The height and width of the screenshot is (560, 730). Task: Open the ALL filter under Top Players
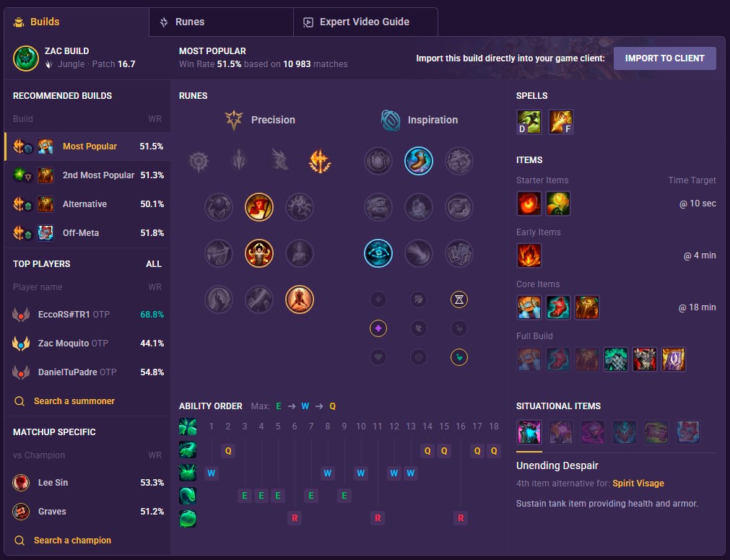click(154, 263)
